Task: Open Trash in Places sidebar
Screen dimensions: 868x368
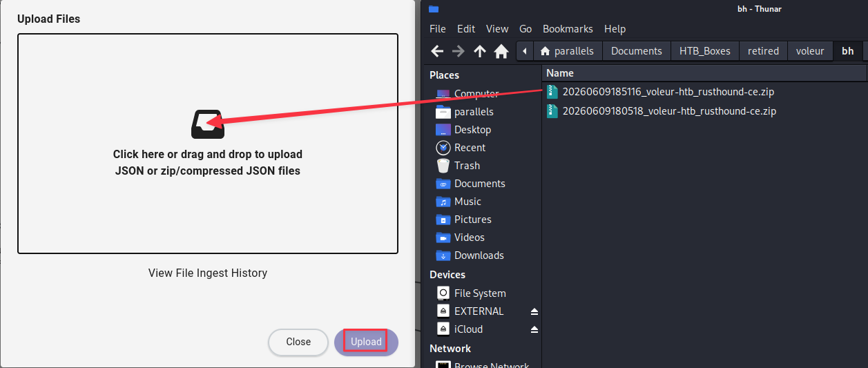Action: [x=467, y=166]
